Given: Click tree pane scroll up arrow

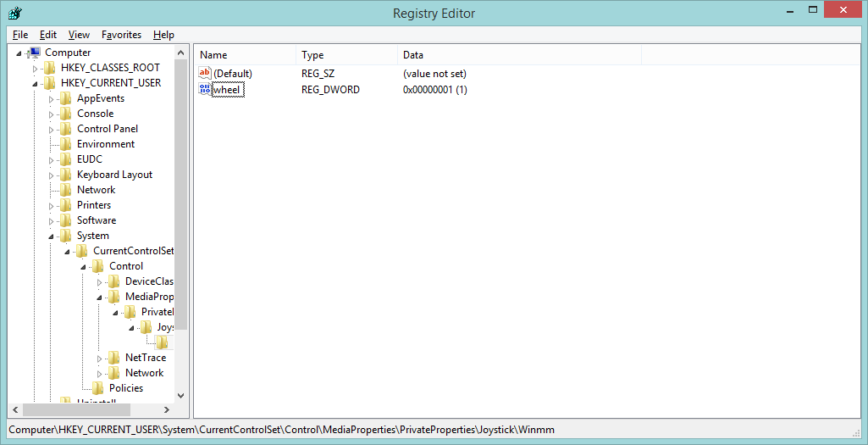Looking at the screenshot, I should (x=180, y=53).
